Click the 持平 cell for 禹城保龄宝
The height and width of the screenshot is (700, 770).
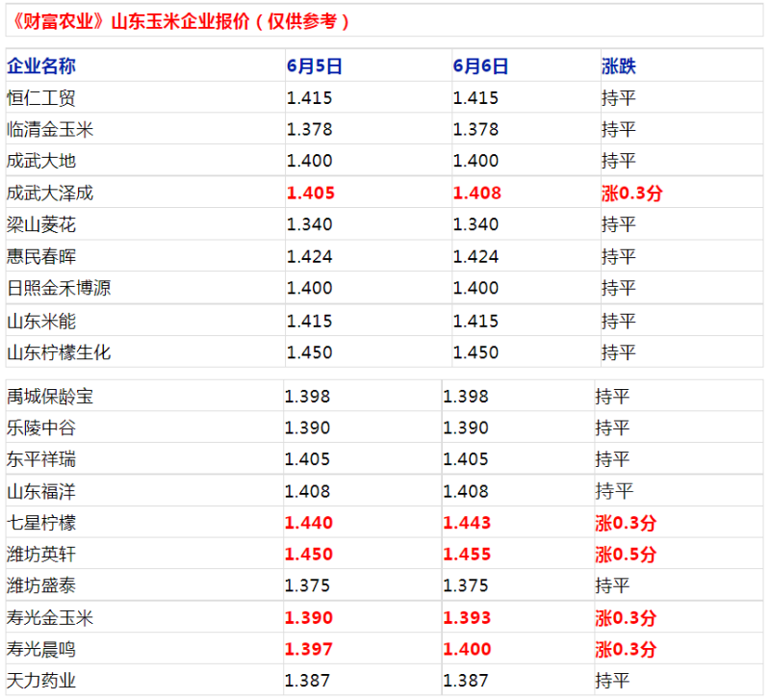(x=612, y=397)
